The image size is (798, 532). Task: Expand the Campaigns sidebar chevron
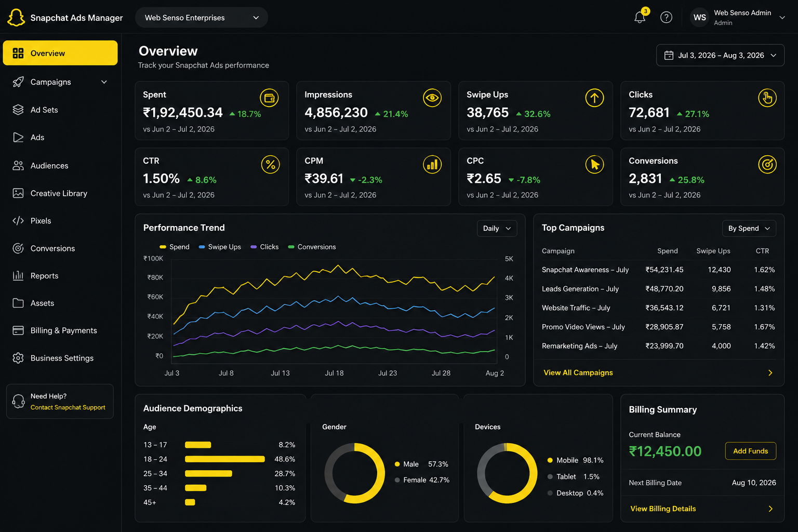(104, 82)
